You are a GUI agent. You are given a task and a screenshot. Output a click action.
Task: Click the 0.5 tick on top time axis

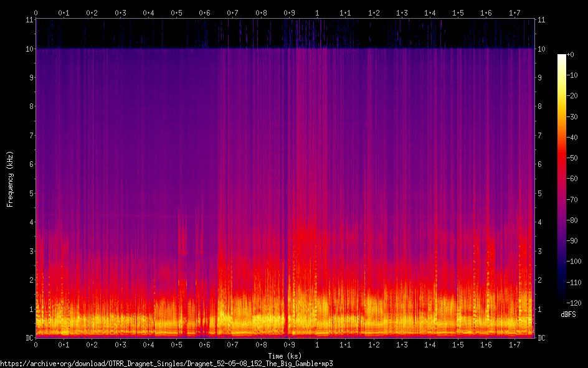tap(176, 12)
